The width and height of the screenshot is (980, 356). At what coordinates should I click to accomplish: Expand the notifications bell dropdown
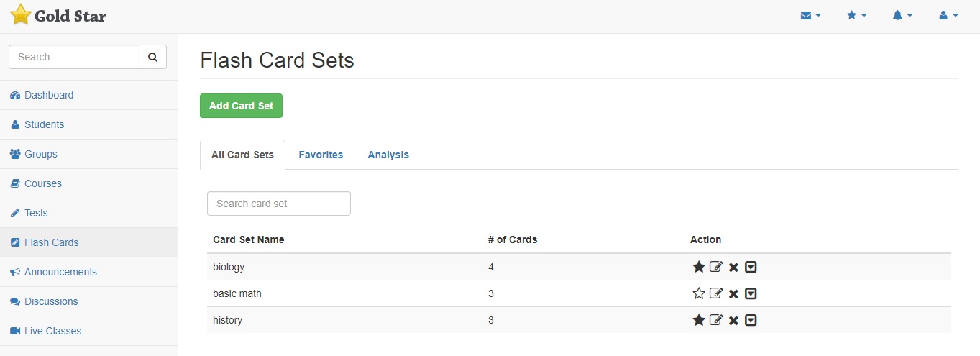click(x=902, y=15)
